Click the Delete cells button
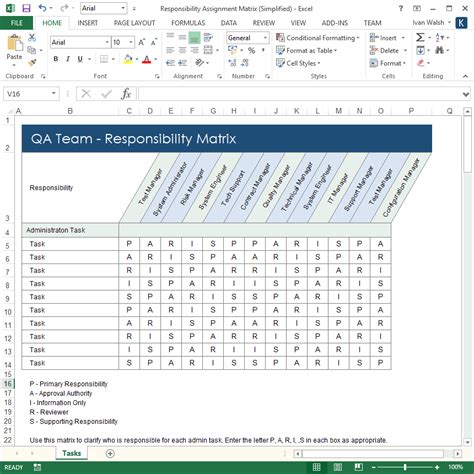Image resolution: width=474 pixels, height=474 pixels. tap(389, 50)
